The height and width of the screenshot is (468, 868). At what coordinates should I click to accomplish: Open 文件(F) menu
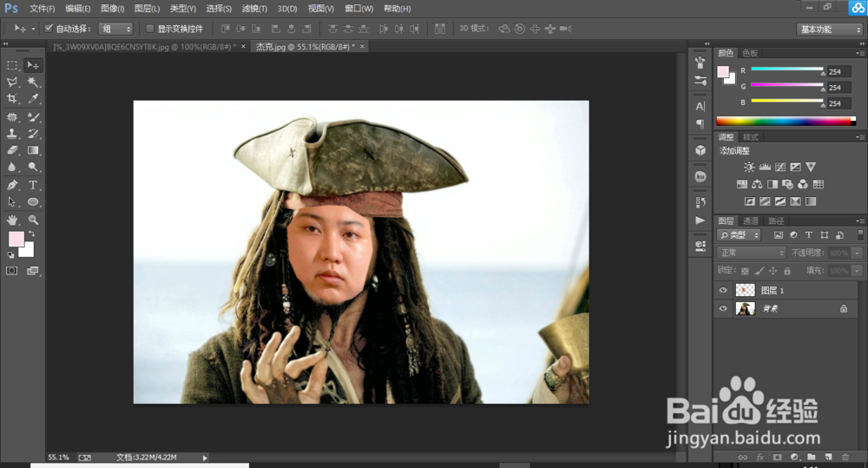point(42,9)
